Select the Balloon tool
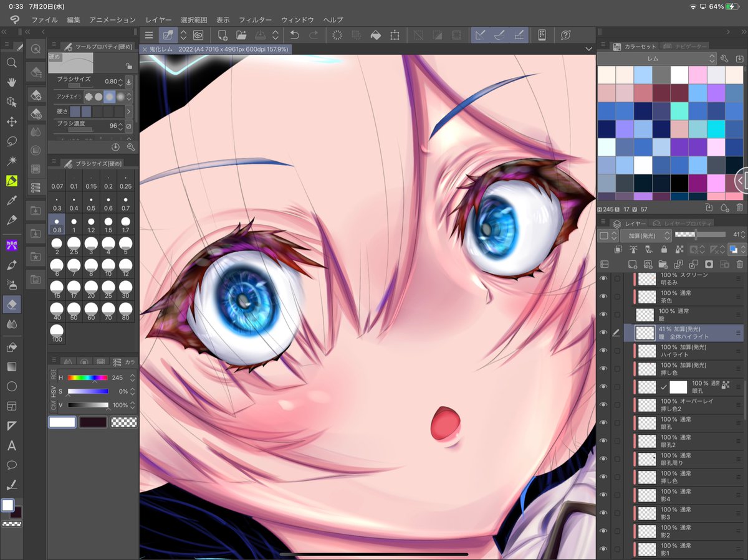 pyautogui.click(x=11, y=465)
